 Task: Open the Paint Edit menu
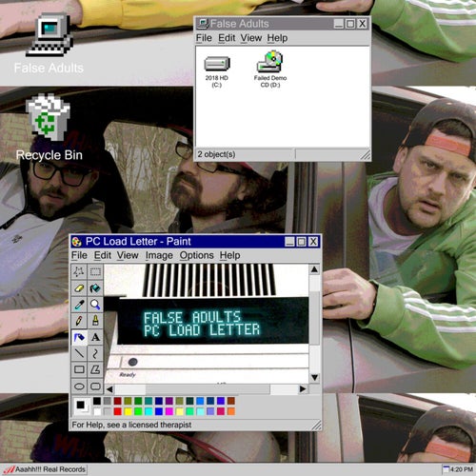pos(103,255)
